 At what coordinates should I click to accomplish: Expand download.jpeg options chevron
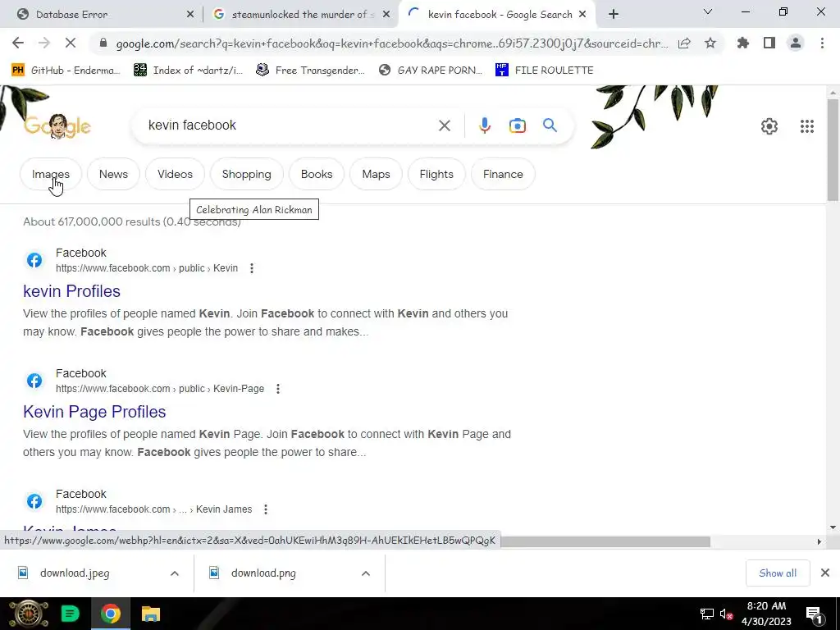[175, 573]
